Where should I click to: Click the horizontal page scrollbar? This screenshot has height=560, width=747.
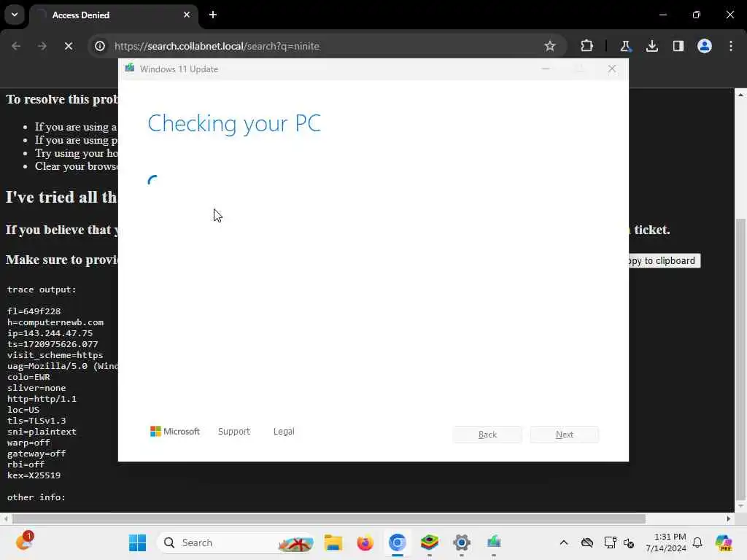click(329, 518)
